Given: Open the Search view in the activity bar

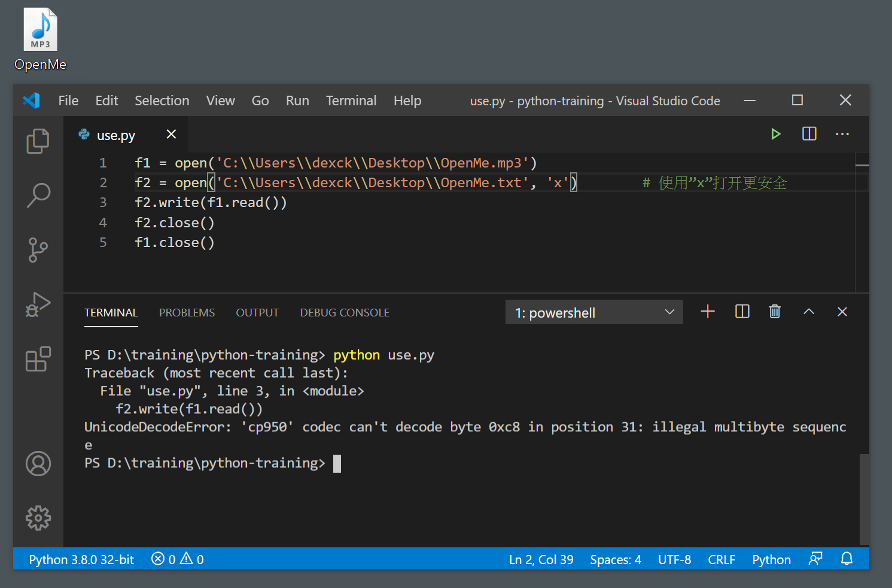Looking at the screenshot, I should click(38, 195).
